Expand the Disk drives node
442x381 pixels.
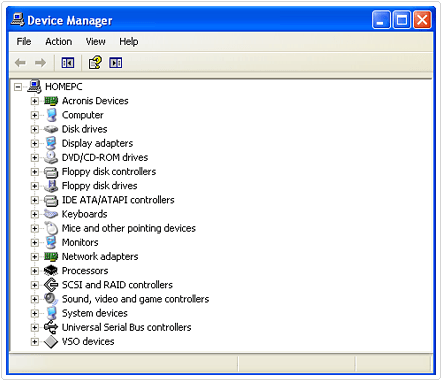pyautogui.click(x=34, y=129)
